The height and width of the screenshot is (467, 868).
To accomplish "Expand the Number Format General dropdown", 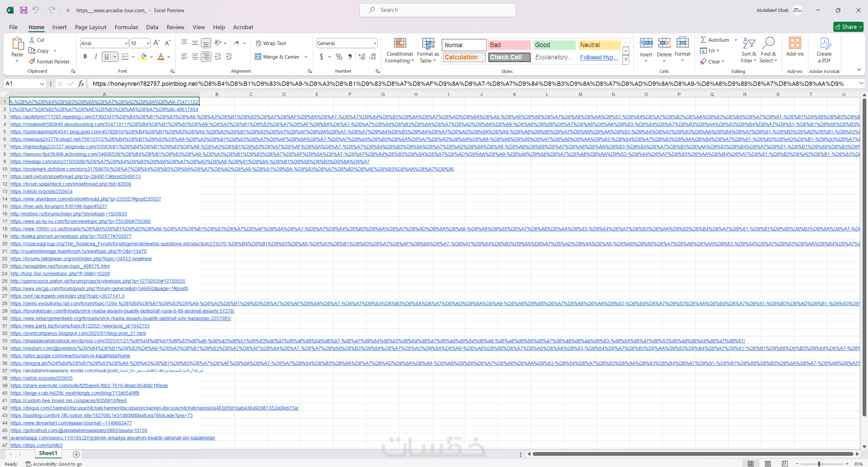I will coord(375,43).
